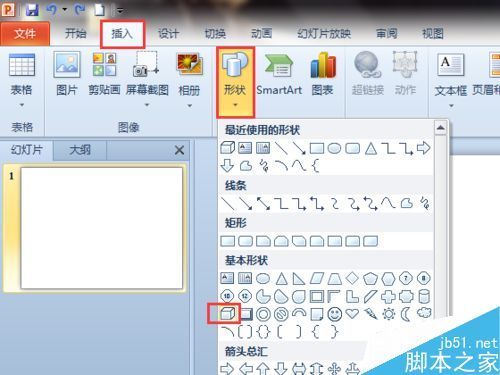Open the 审阅 ribbon tab

pos(387,34)
